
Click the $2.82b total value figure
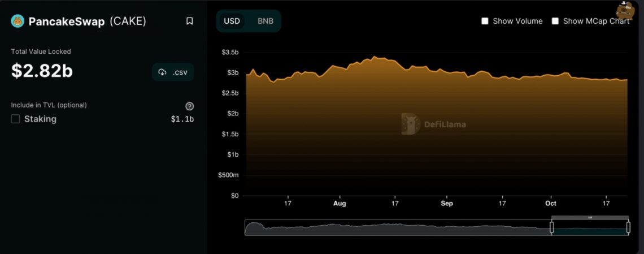pos(42,71)
